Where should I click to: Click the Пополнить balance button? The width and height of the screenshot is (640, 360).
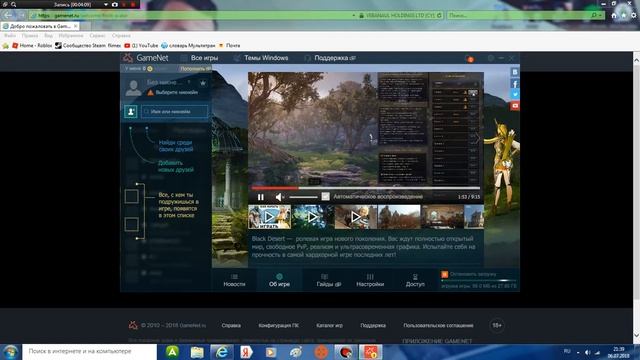[x=195, y=69]
